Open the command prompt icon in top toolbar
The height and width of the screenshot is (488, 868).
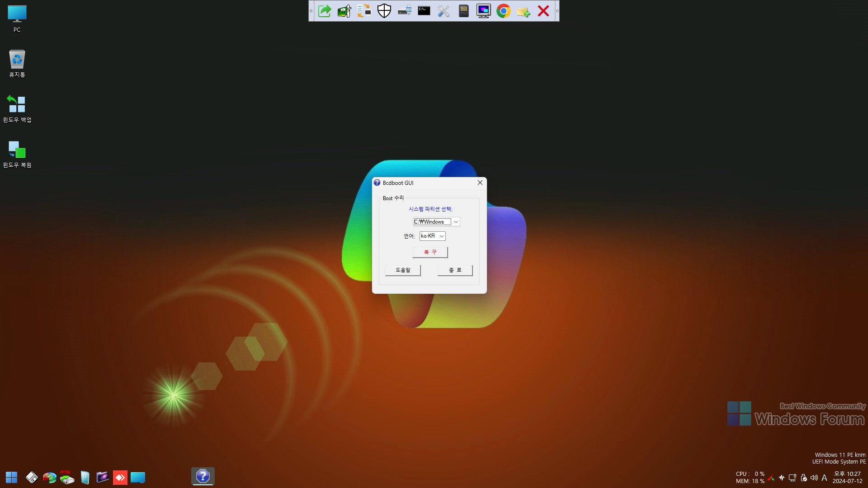click(x=424, y=11)
